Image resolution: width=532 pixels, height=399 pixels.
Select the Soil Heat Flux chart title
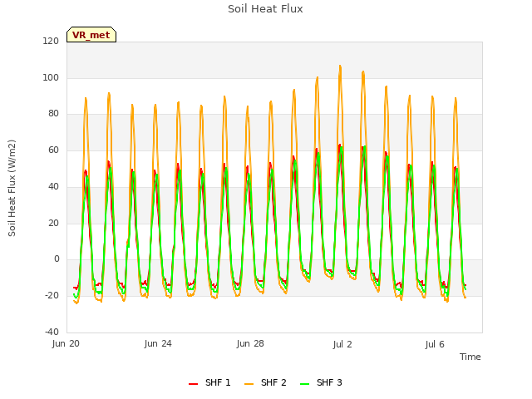click(x=265, y=8)
